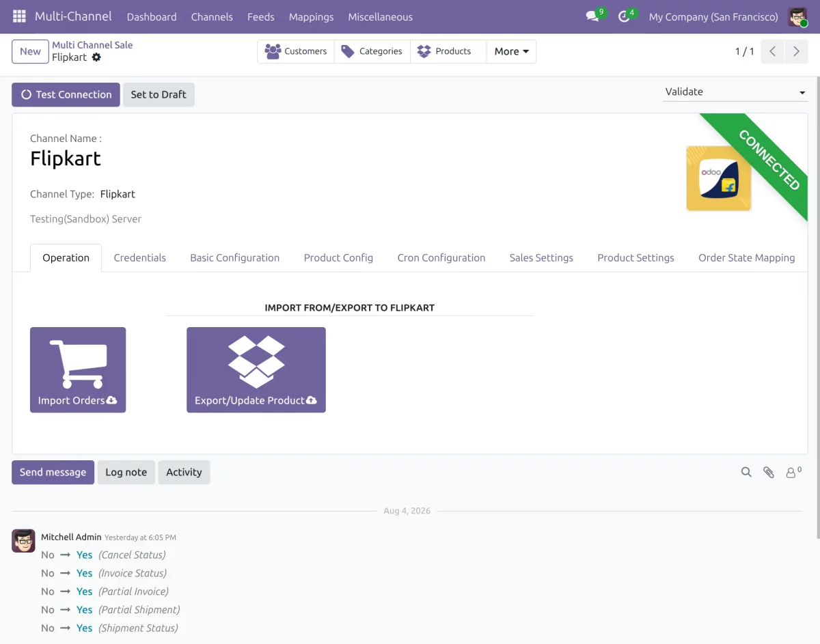The height and width of the screenshot is (644, 820).
Task: Click Test Connection button
Action: pos(66,94)
